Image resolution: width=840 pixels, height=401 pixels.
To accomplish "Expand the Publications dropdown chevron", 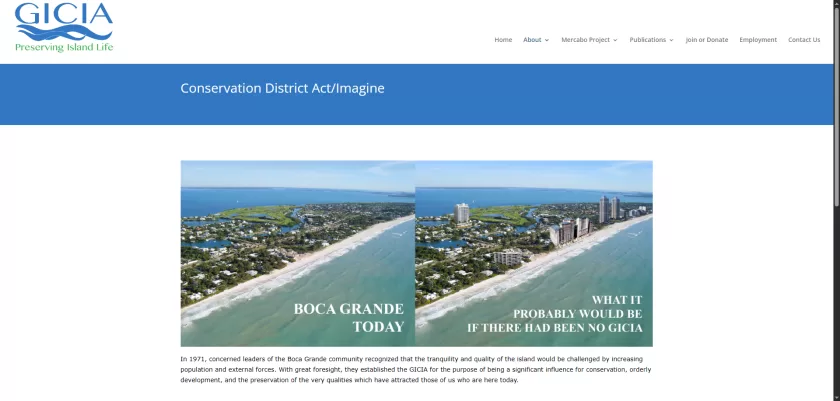I will [671, 40].
